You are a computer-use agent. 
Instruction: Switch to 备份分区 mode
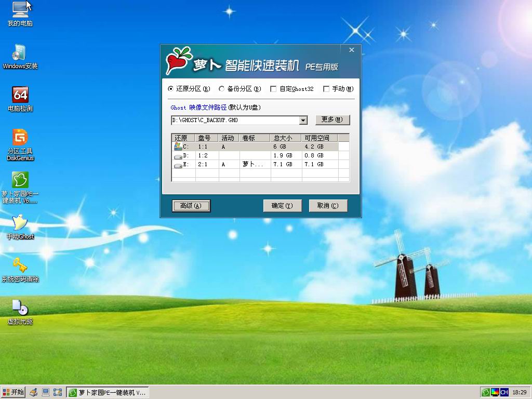222,89
